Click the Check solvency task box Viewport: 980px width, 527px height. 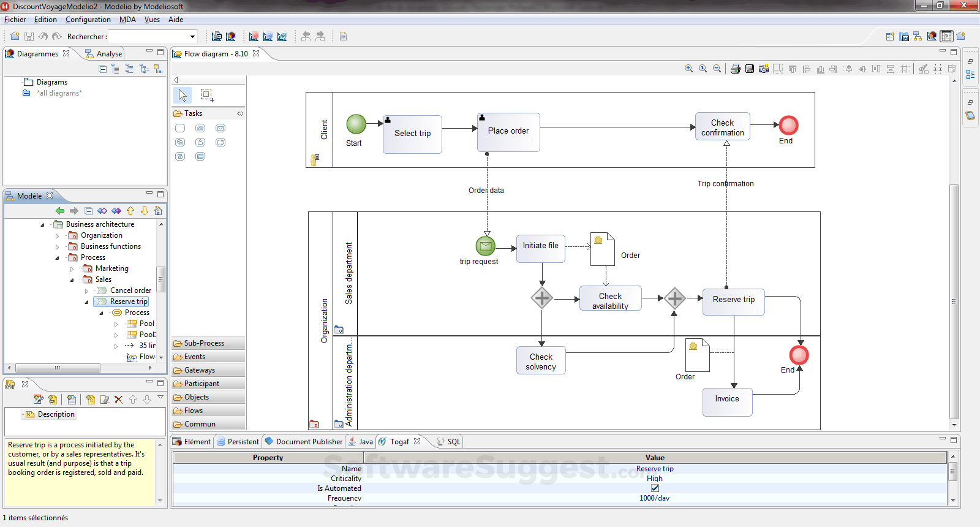click(541, 362)
